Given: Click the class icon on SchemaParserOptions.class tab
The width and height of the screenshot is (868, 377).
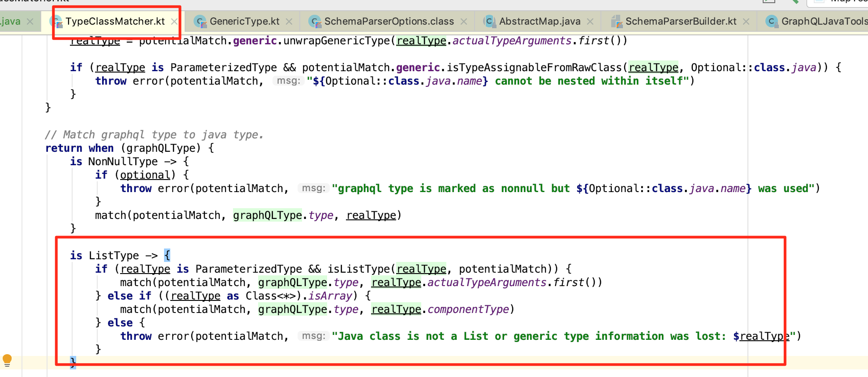Looking at the screenshot, I should (x=315, y=21).
